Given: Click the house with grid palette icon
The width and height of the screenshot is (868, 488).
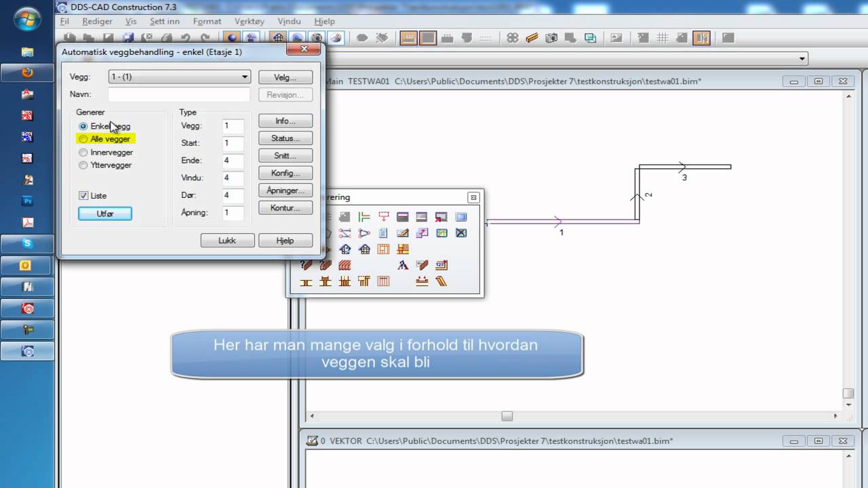Looking at the screenshot, I should pyautogui.click(x=364, y=249).
